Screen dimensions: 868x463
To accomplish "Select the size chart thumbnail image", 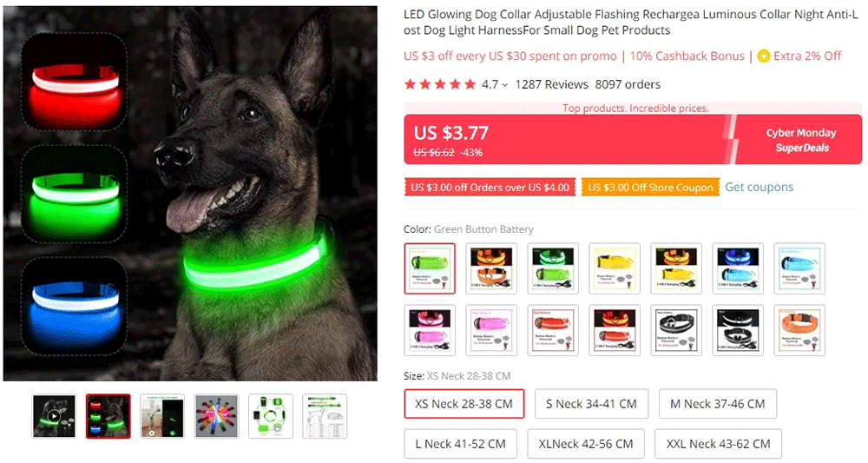I will pyautogui.click(x=325, y=416).
